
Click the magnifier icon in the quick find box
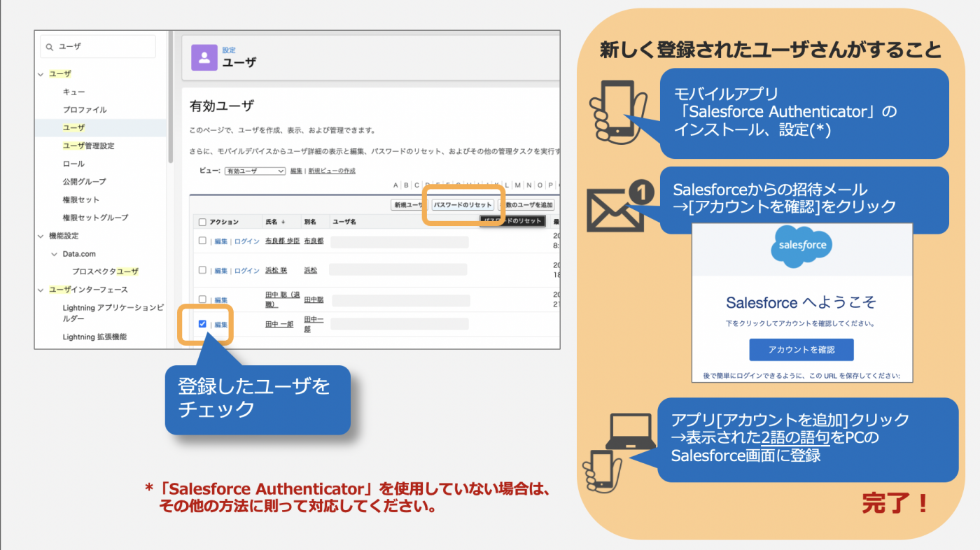49,47
